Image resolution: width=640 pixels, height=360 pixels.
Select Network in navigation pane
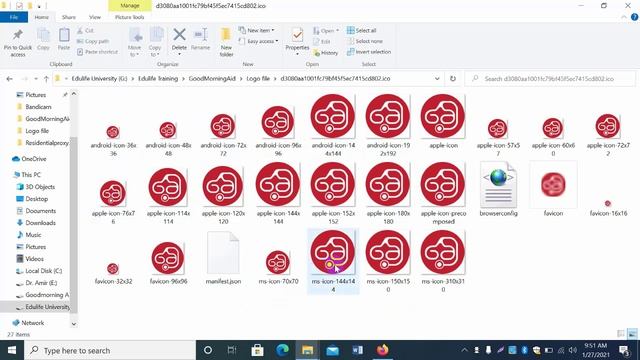pos(33,323)
